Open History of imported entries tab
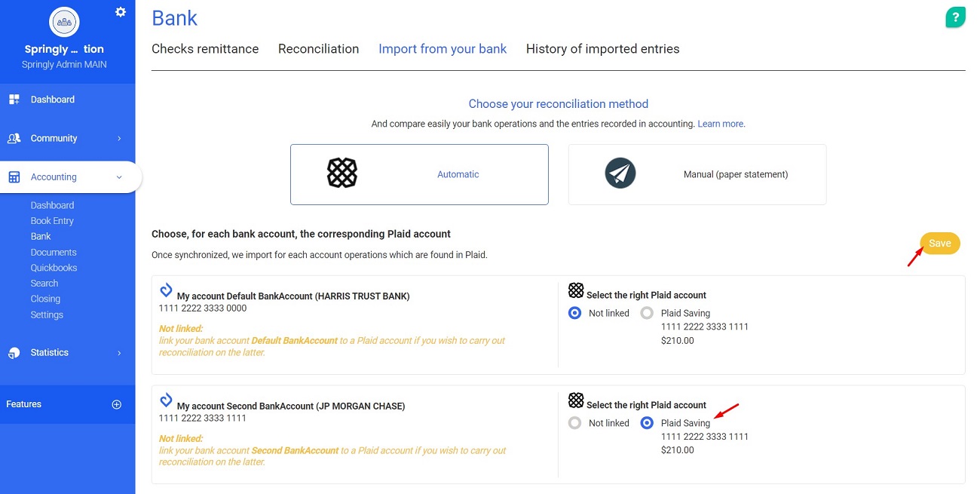Viewport: 980px width, 494px height. pos(602,49)
